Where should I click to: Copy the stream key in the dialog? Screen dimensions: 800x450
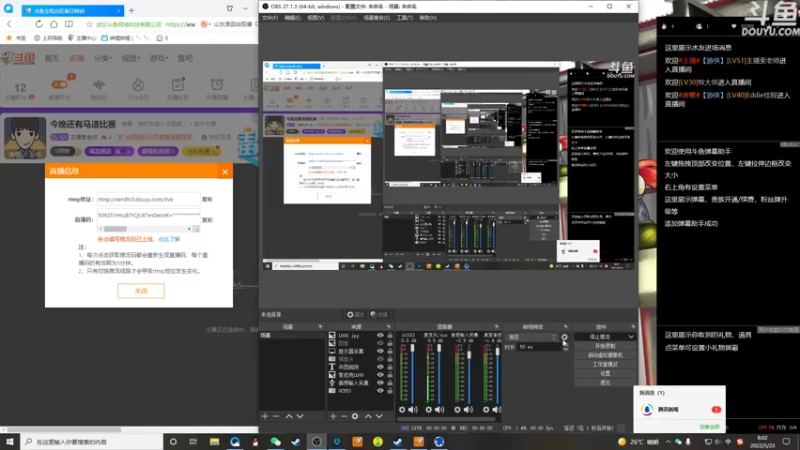tap(207, 220)
